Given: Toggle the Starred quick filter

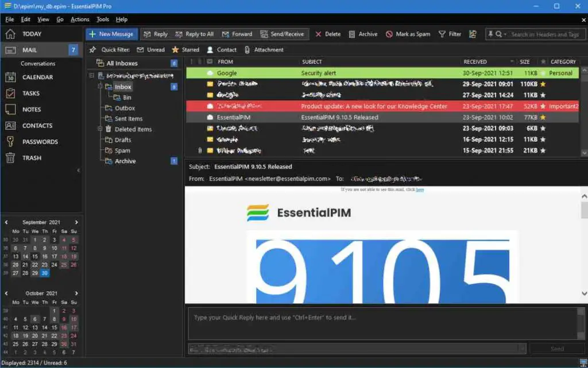Looking at the screenshot, I should click(x=185, y=49).
